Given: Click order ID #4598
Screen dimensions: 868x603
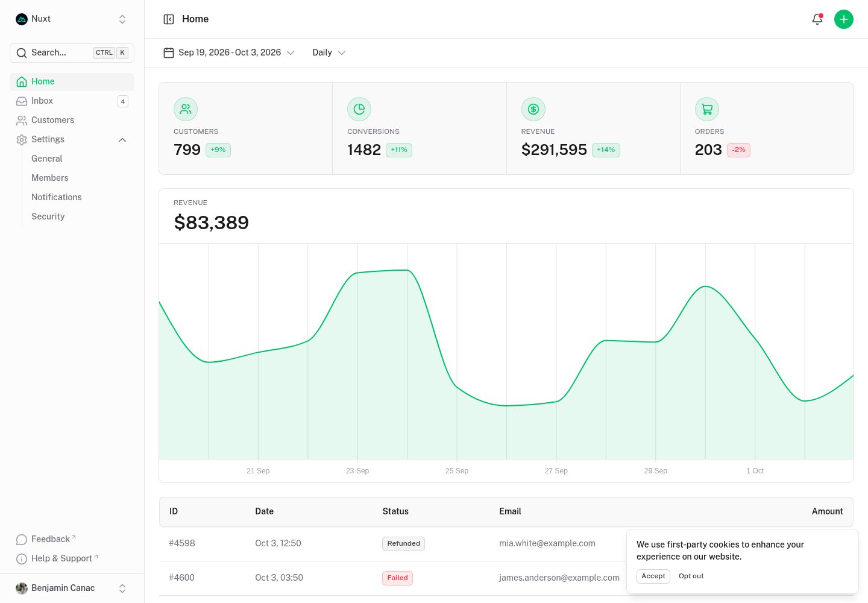Looking at the screenshot, I should 182,543.
